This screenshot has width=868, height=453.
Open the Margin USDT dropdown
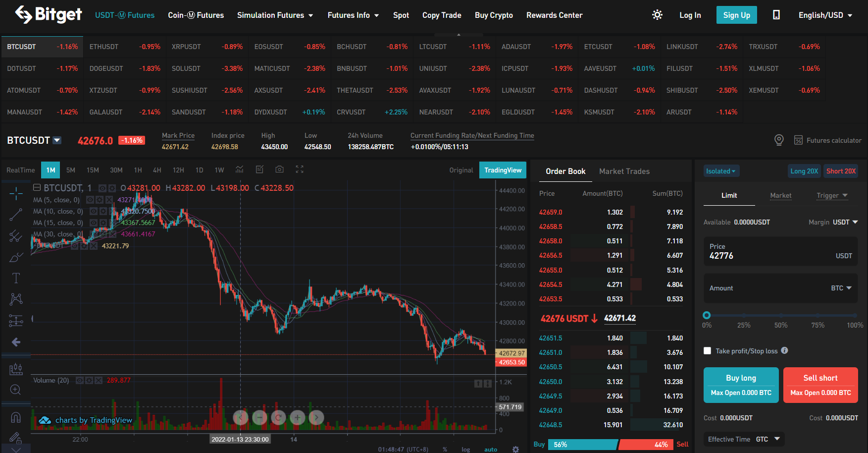click(x=845, y=222)
